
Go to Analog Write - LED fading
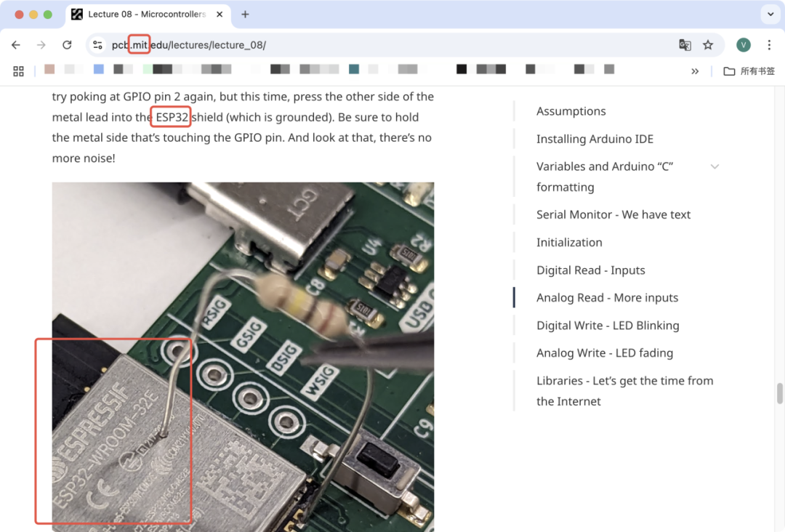[605, 352]
